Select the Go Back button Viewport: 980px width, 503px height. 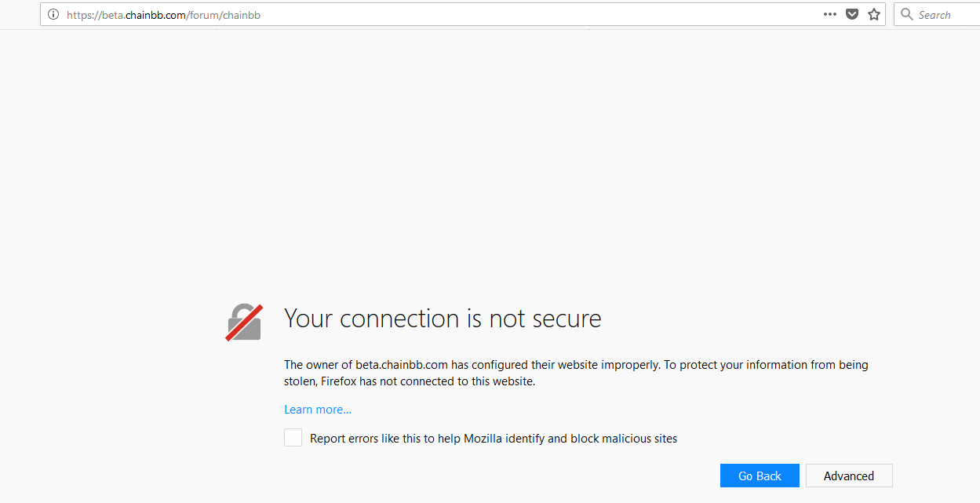760,476
